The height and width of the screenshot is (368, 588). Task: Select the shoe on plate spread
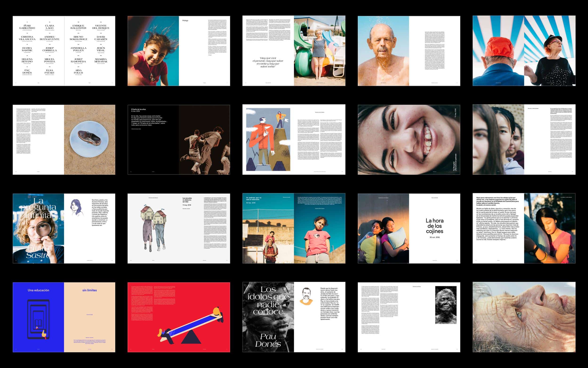click(64, 140)
